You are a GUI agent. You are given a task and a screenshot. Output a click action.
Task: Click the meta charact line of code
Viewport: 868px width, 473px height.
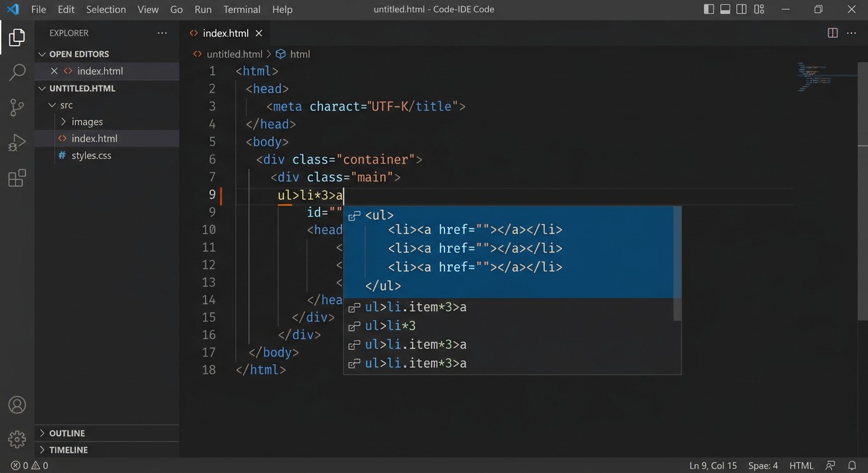tap(366, 107)
